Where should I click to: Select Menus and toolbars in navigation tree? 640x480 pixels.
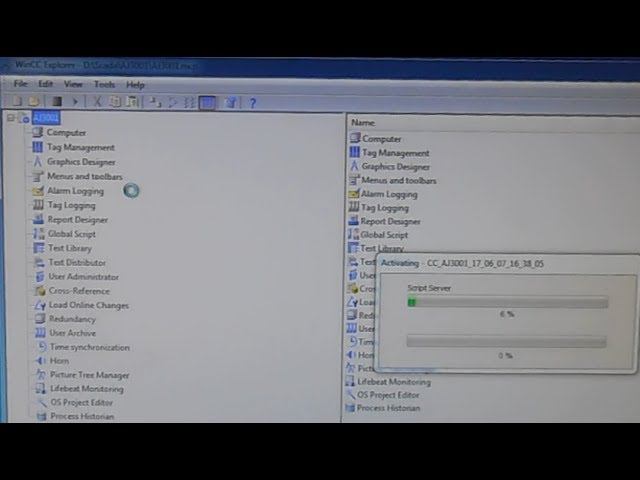85,176
